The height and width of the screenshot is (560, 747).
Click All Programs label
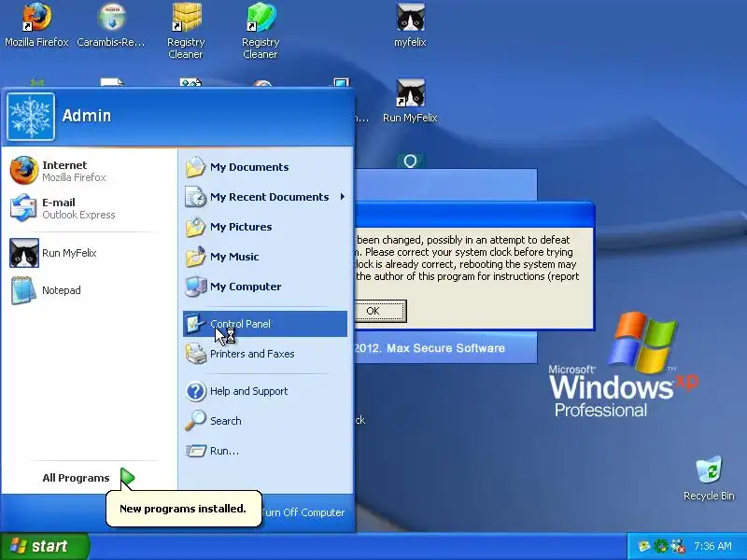coord(76,478)
